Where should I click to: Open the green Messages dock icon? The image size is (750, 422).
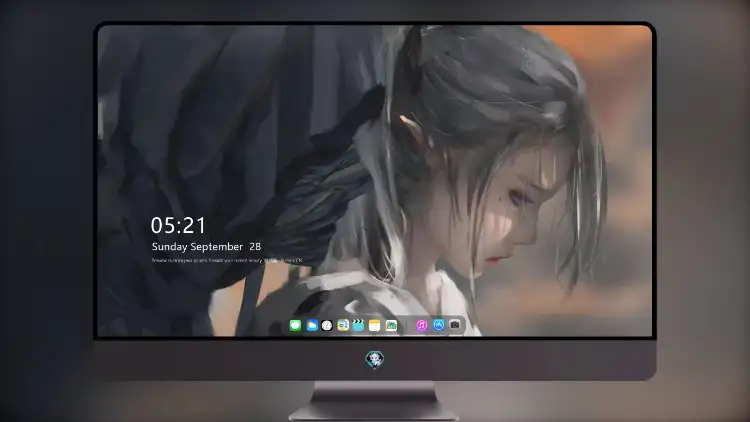click(x=295, y=325)
